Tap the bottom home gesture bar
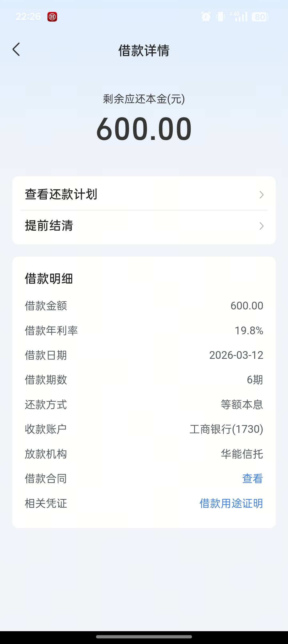Screen dimensions: 288x644 click(144, 637)
